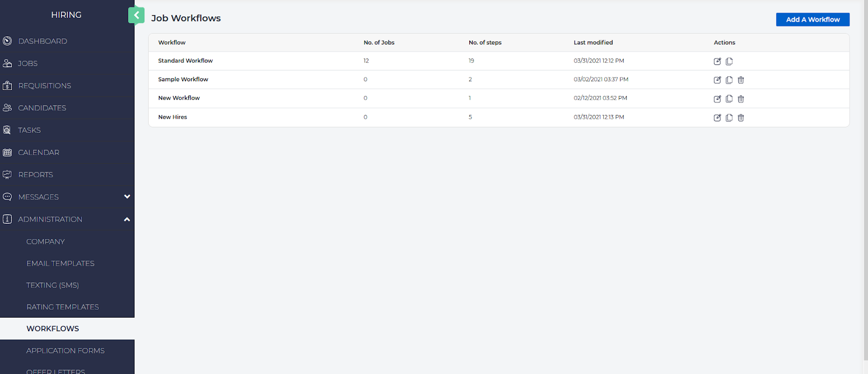The height and width of the screenshot is (374, 868).
Task: Edit the Standard Workflow
Action: (x=717, y=61)
